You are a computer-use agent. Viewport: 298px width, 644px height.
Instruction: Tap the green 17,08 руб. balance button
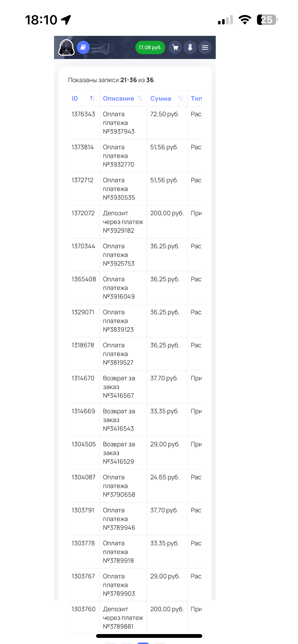point(150,48)
